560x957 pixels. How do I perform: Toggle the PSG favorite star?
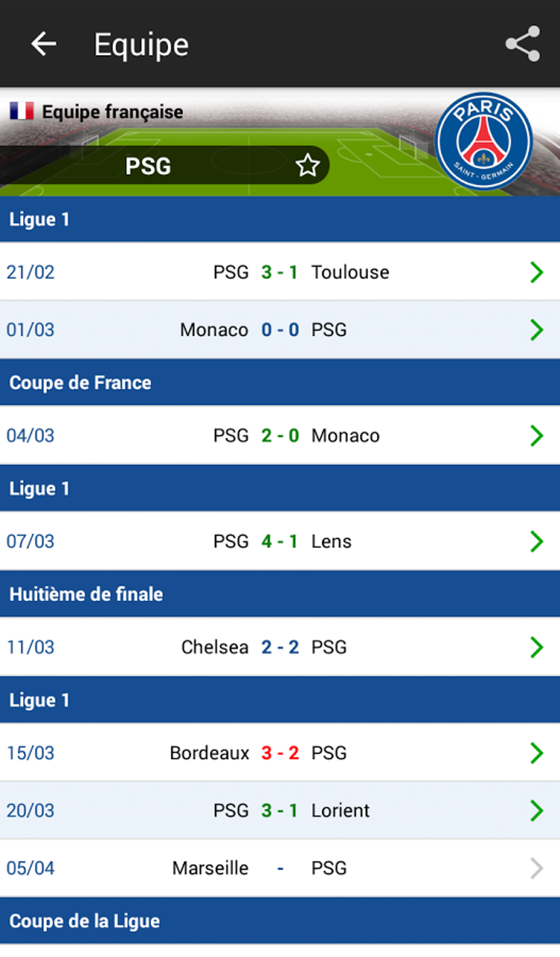tap(307, 165)
